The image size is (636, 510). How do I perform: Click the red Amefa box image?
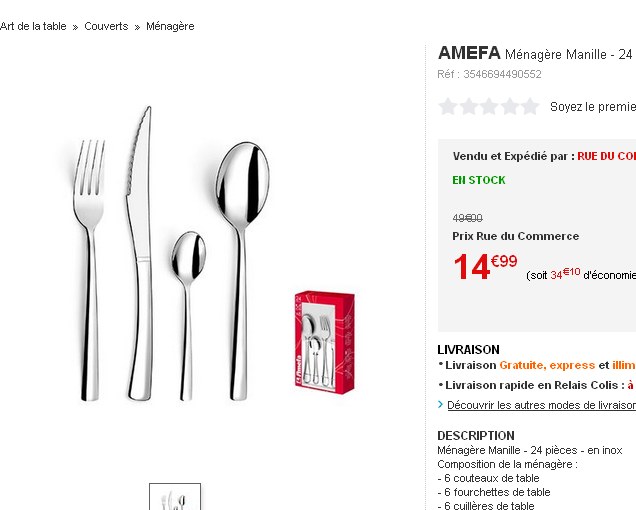click(325, 342)
